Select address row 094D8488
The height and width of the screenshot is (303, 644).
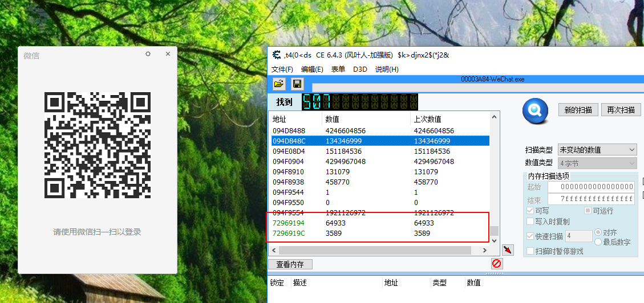(x=380, y=131)
